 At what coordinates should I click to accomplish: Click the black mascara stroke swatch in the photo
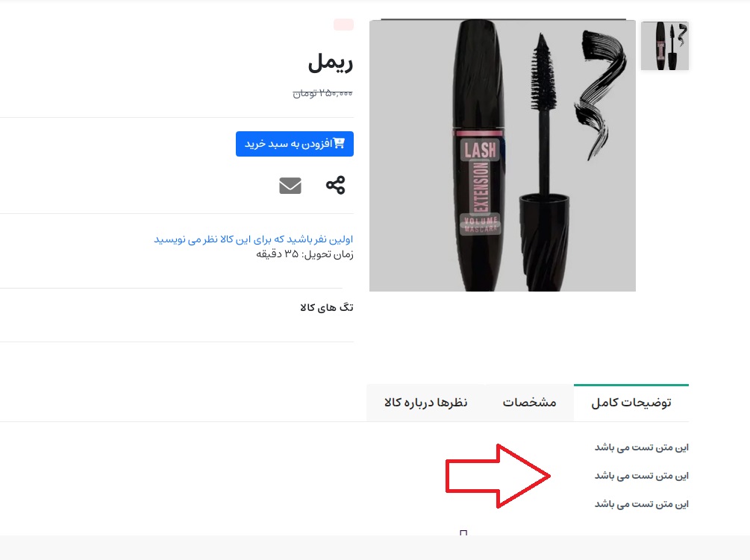(x=600, y=93)
